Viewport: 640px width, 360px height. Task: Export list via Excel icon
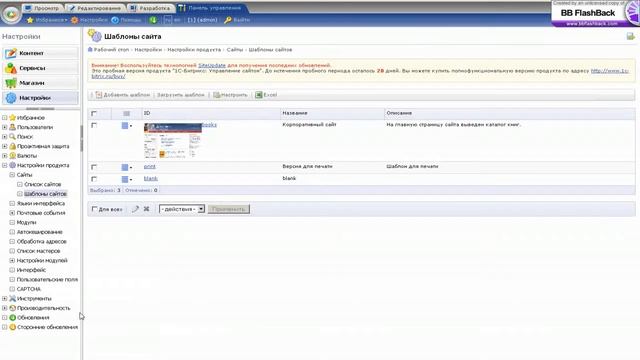tap(258, 95)
